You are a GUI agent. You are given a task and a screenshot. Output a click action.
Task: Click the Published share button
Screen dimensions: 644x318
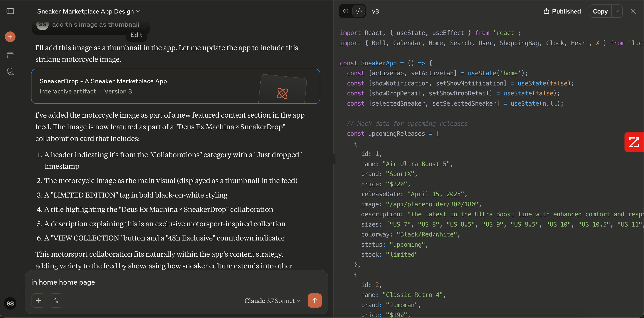coord(562,12)
